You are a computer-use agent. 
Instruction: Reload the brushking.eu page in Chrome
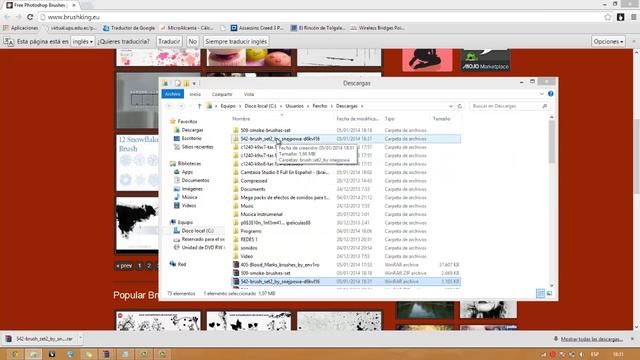pyautogui.click(x=30, y=17)
